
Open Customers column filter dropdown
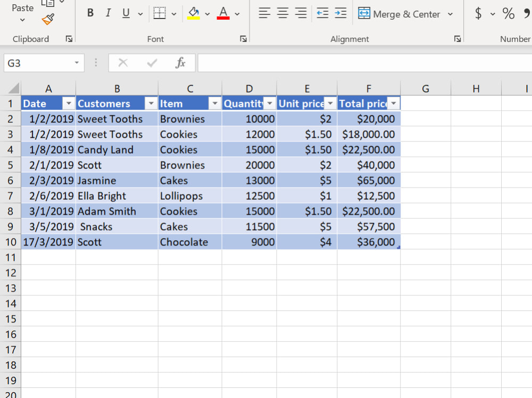[x=151, y=104]
